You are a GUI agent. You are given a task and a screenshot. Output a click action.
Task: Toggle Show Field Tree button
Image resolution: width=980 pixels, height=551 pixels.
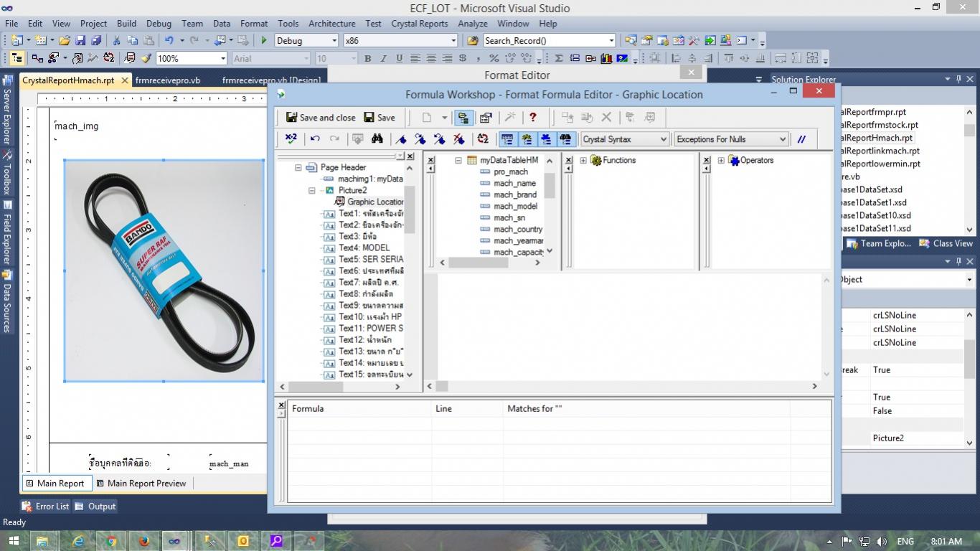tap(507, 139)
